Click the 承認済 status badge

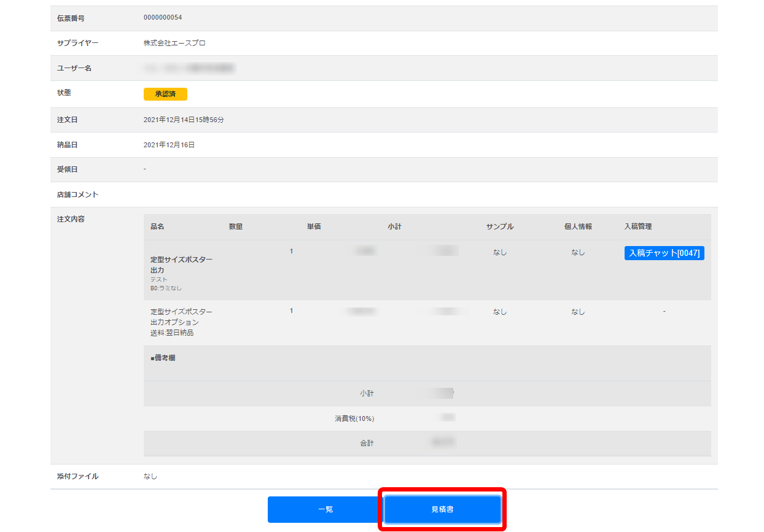[x=165, y=94]
